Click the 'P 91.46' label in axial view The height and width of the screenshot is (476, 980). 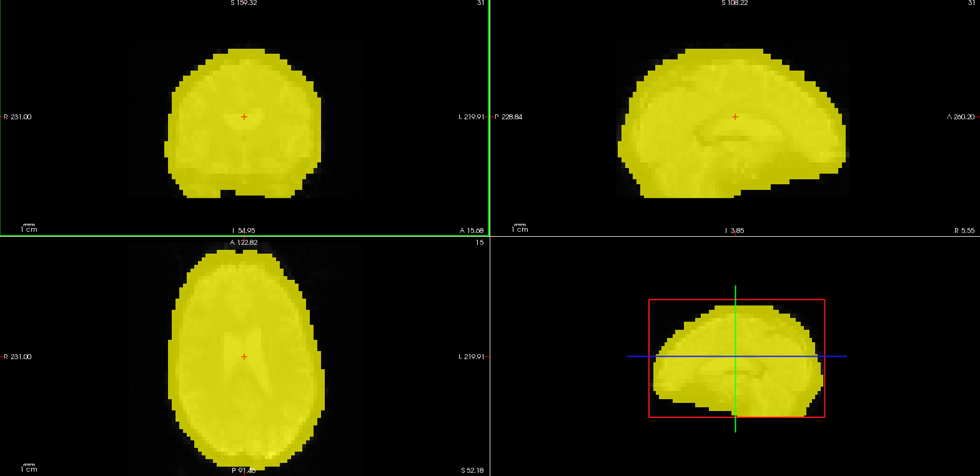244,470
